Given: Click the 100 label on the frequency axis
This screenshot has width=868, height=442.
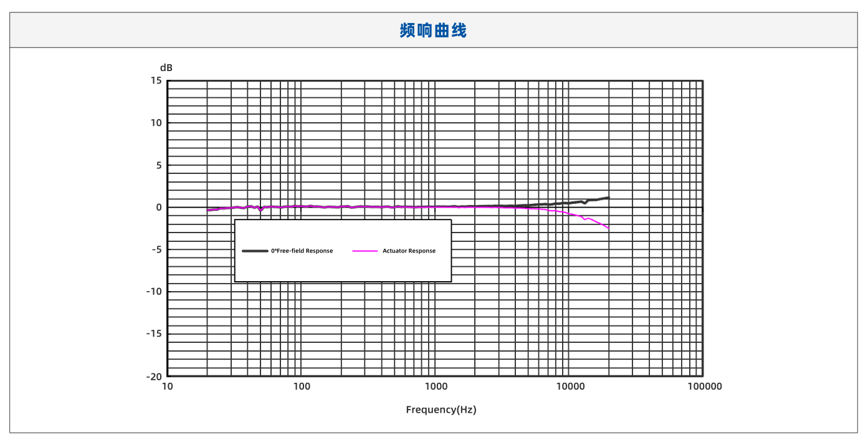Looking at the screenshot, I should coord(302,387).
